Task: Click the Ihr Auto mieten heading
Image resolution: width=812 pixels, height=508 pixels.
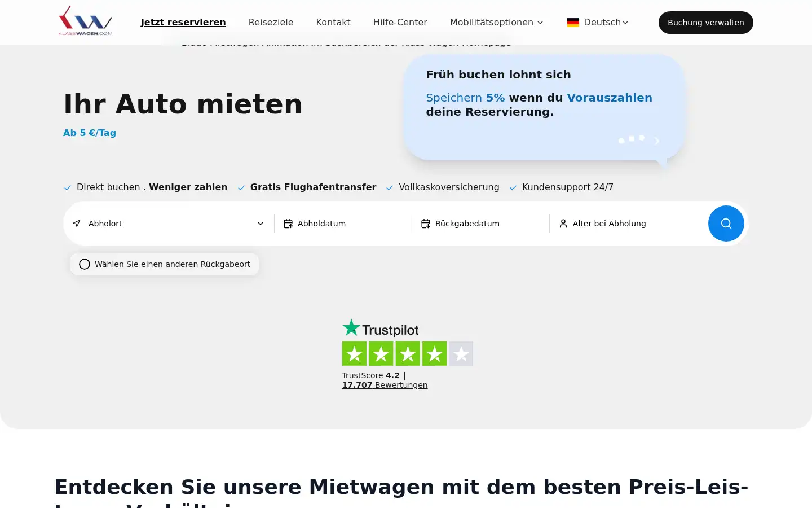Action: click(183, 104)
